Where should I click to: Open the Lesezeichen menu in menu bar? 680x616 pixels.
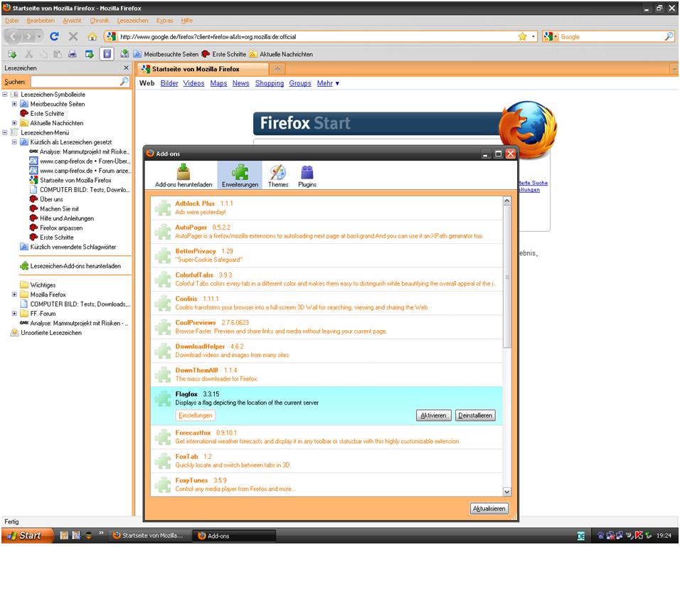133,21
